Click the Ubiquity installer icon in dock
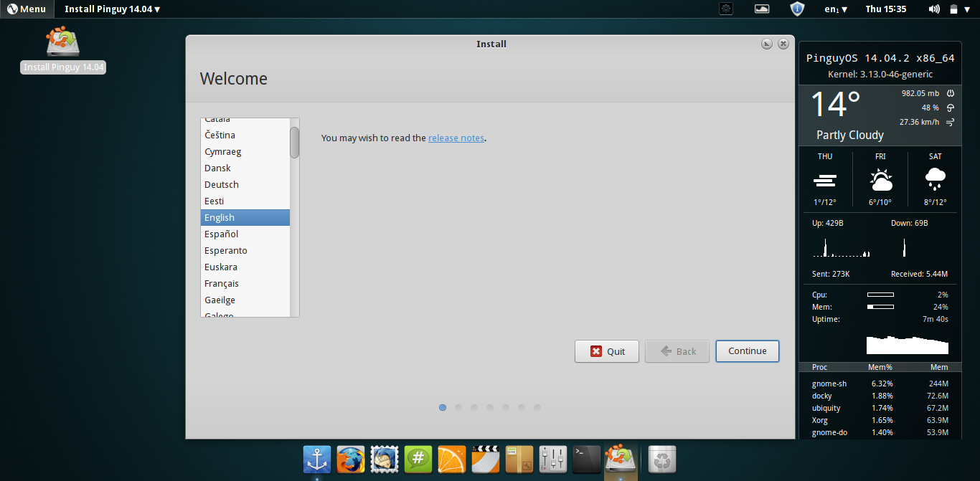The image size is (980, 481). (x=621, y=457)
